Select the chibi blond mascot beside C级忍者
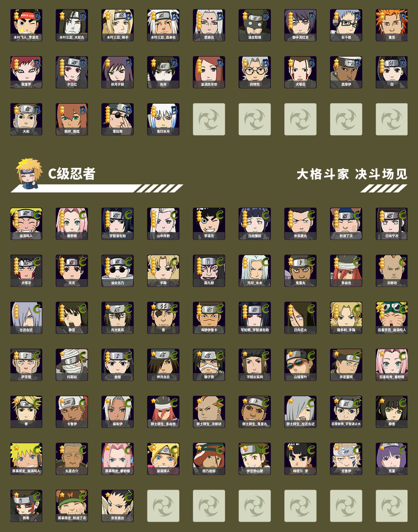Screen dimensions: 418x532 (29, 174)
